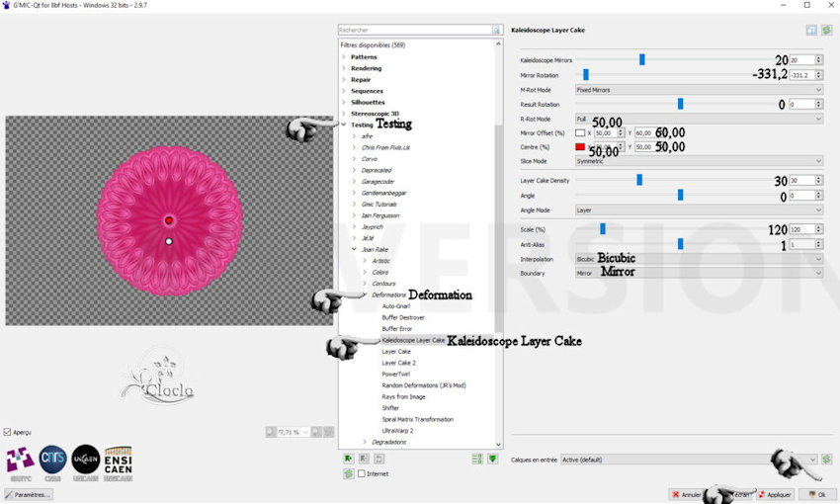Open the Interpolation Bicubic dropdown

point(698,258)
